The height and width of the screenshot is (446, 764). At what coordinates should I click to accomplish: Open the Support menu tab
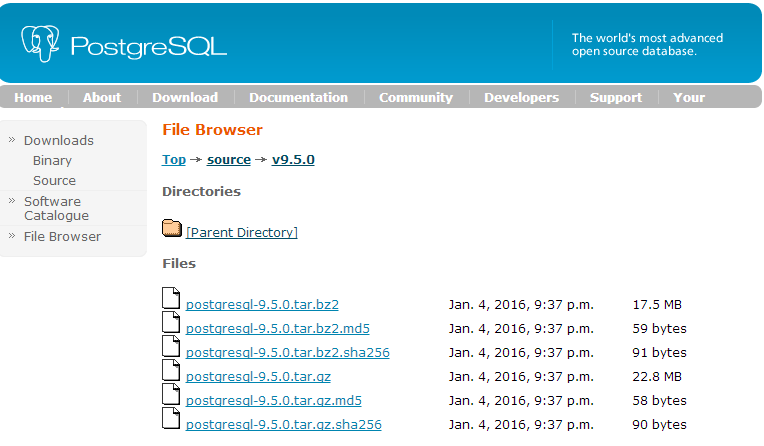pos(616,97)
